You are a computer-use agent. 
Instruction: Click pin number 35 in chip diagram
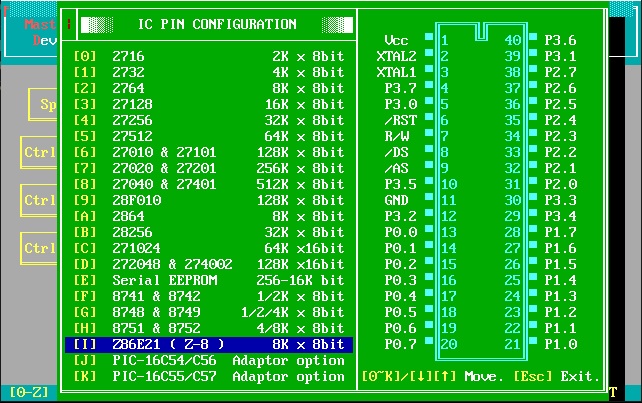click(513, 120)
